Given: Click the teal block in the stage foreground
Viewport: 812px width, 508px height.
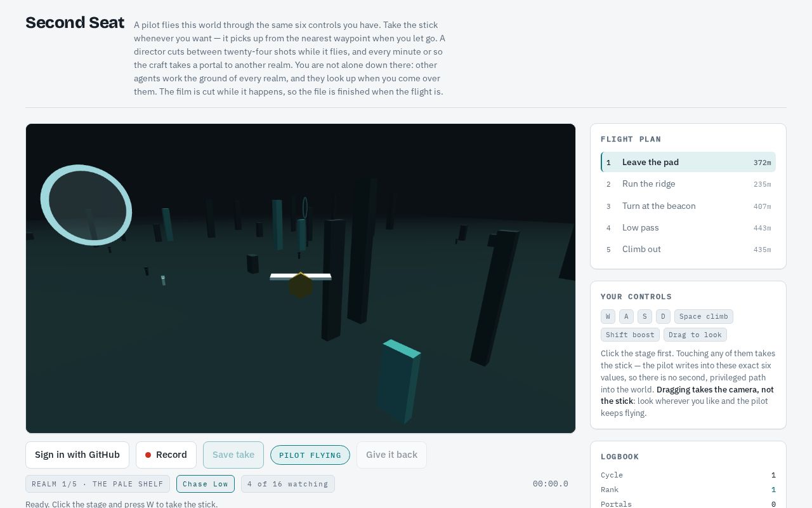Looking at the screenshot, I should tap(398, 381).
